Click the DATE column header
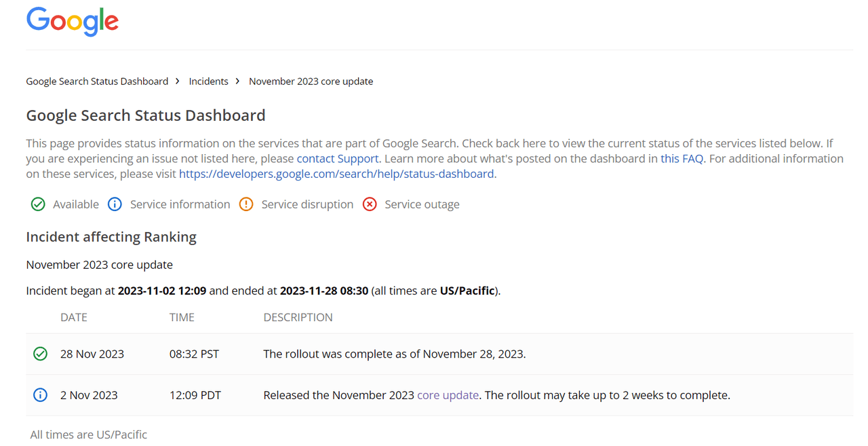868x446 pixels. coord(74,317)
